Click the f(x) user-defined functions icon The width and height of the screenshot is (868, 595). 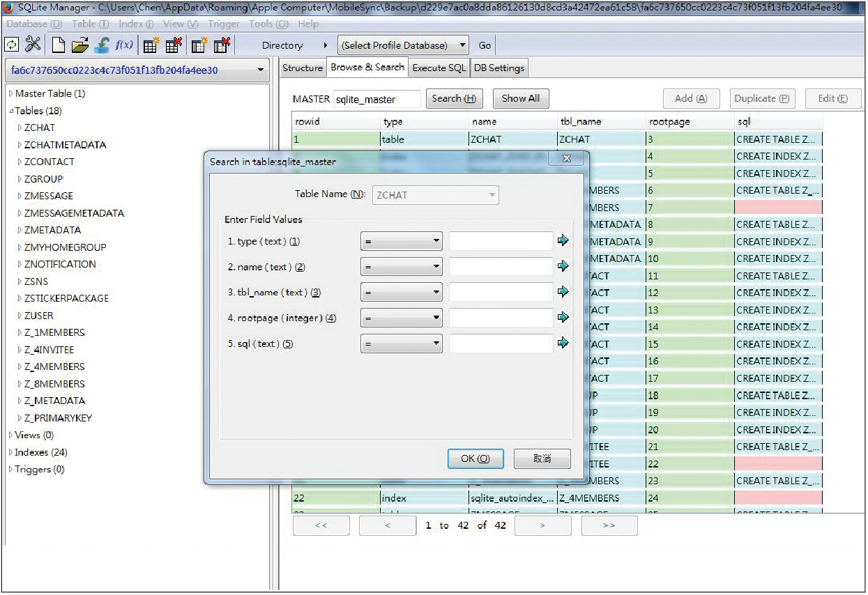(x=124, y=45)
